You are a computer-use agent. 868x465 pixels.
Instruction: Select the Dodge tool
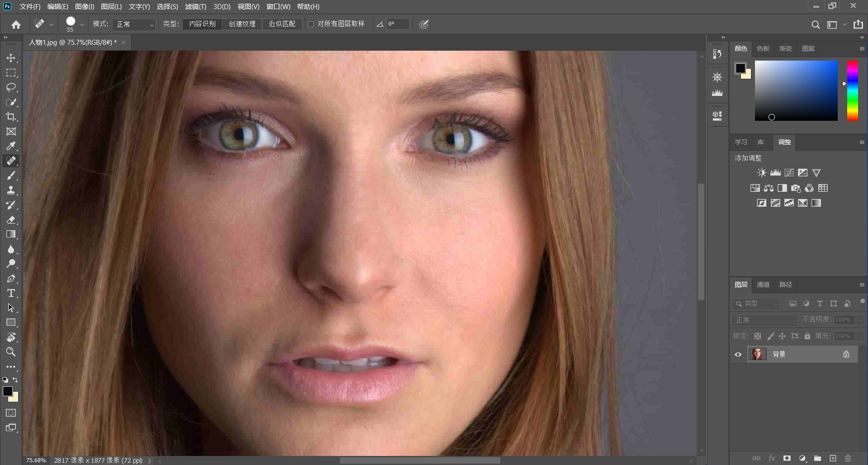point(11,264)
